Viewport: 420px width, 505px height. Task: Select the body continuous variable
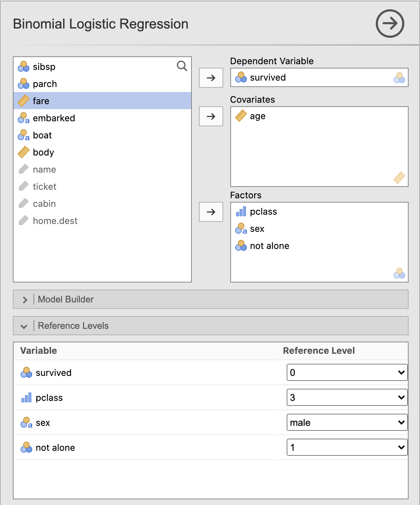pos(102,152)
